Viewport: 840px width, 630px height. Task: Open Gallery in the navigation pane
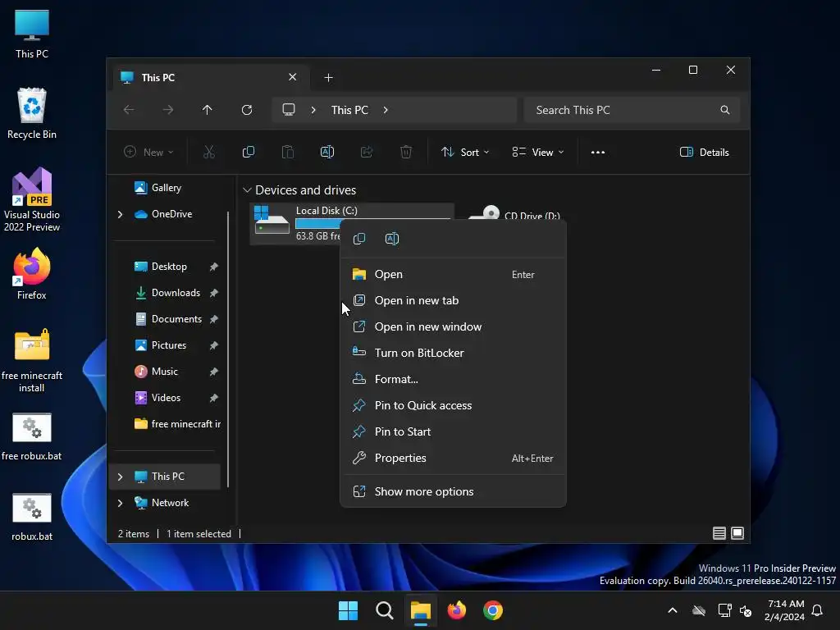click(x=166, y=188)
